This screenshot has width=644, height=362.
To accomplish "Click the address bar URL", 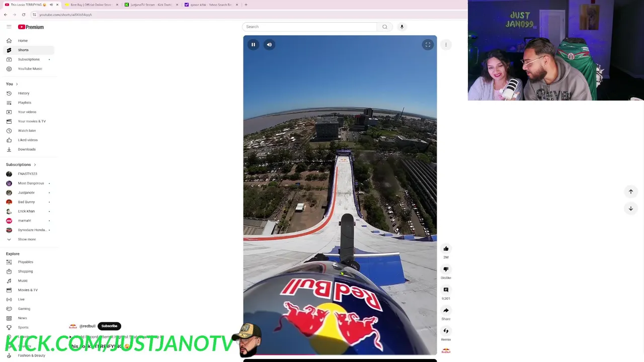I will (x=65, y=15).
